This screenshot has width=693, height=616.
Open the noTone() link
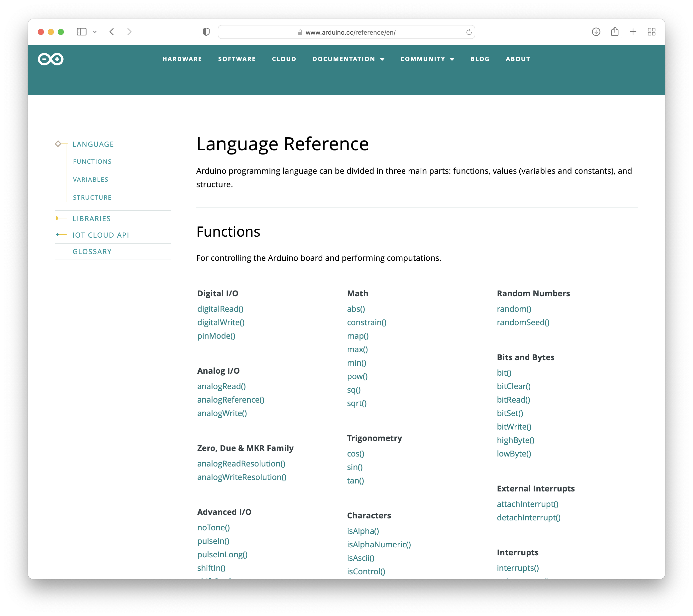tap(214, 527)
